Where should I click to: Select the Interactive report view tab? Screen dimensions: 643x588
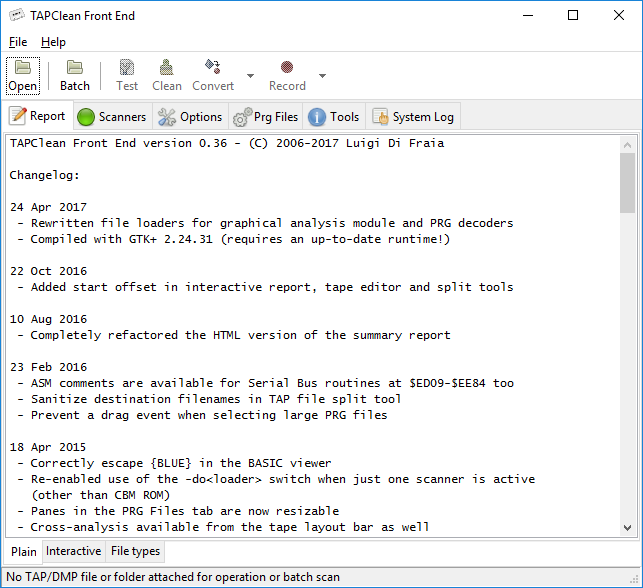pos(73,551)
